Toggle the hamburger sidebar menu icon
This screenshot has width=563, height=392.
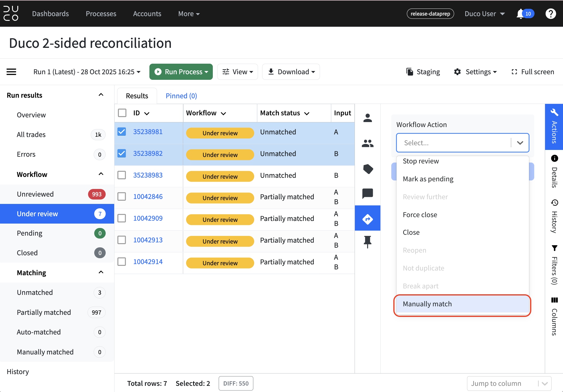11,72
